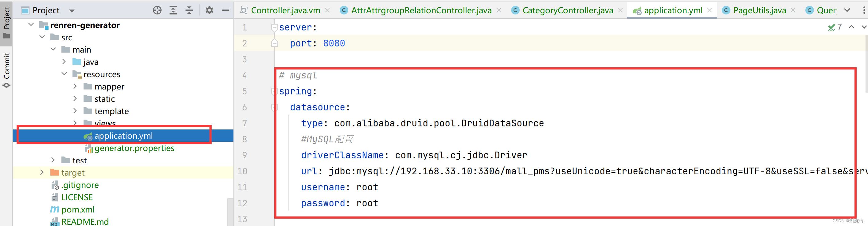This screenshot has height=226, width=868.
Task: Collapse the main folder
Action: pos(53,49)
